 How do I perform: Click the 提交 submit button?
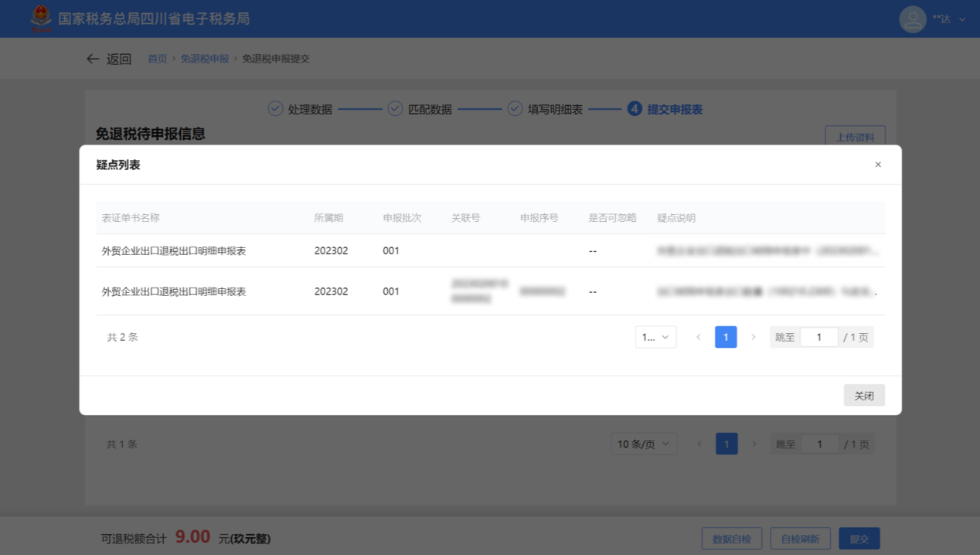(x=859, y=539)
